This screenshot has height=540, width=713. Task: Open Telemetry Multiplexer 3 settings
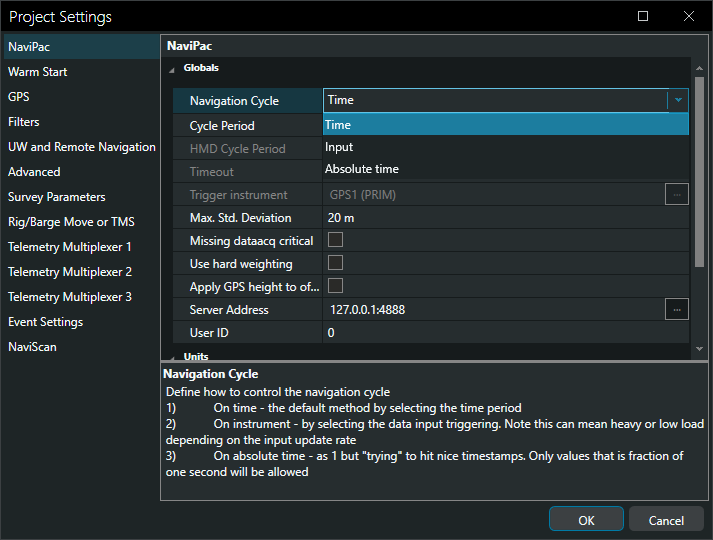[x=81, y=297]
